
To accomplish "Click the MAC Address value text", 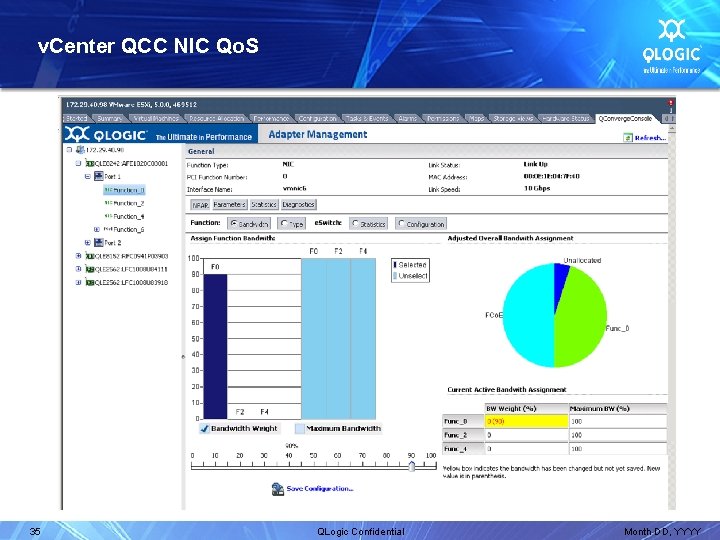I will click(551, 176).
